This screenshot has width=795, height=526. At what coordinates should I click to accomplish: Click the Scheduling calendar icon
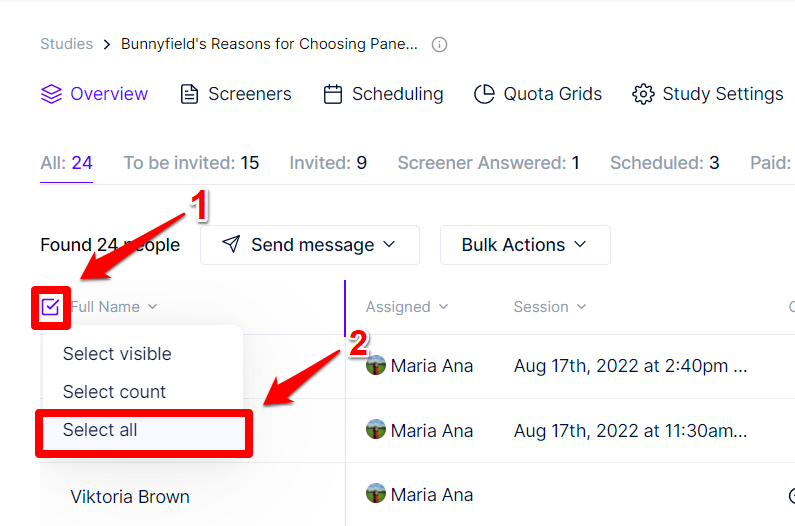pos(333,94)
